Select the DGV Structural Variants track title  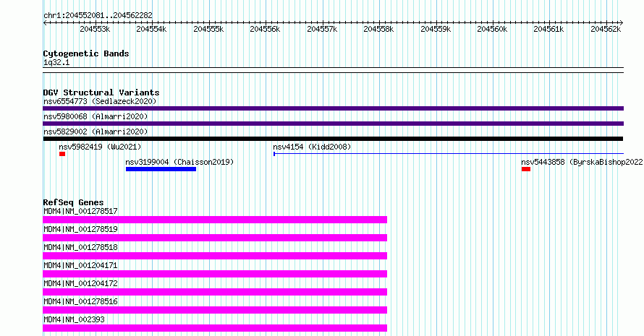[x=101, y=92]
